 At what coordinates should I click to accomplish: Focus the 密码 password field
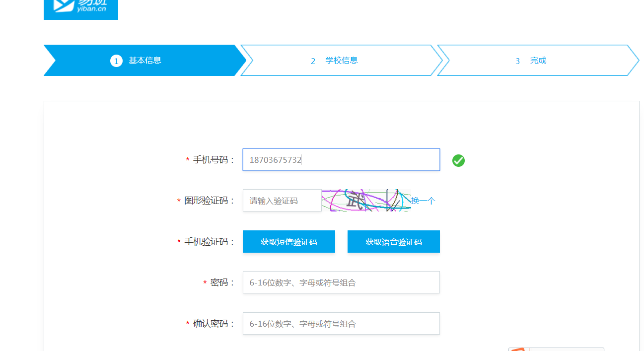point(341,282)
